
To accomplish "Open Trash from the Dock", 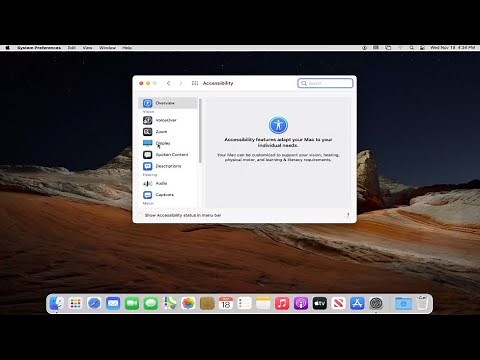I will point(422,303).
